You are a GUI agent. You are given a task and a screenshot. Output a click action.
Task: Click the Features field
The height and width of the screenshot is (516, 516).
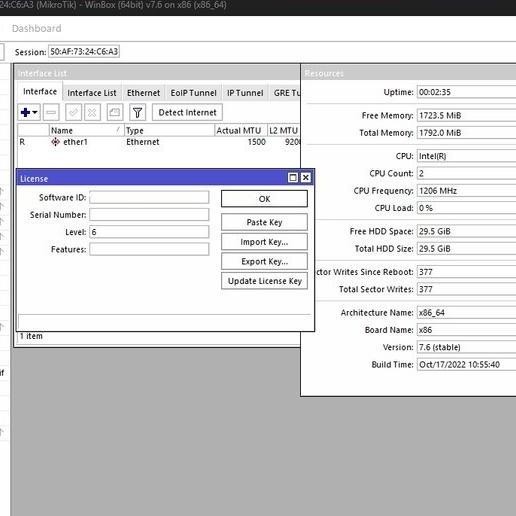coord(149,249)
